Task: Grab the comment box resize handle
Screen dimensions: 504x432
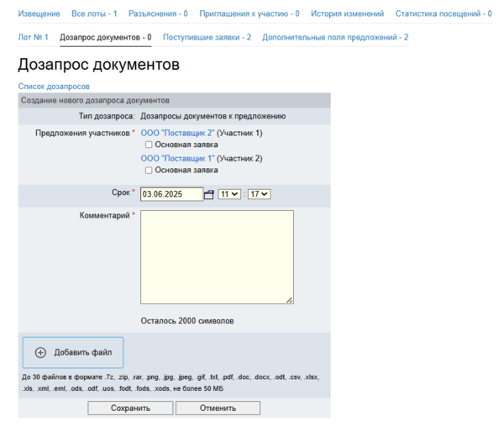Action: (x=290, y=300)
